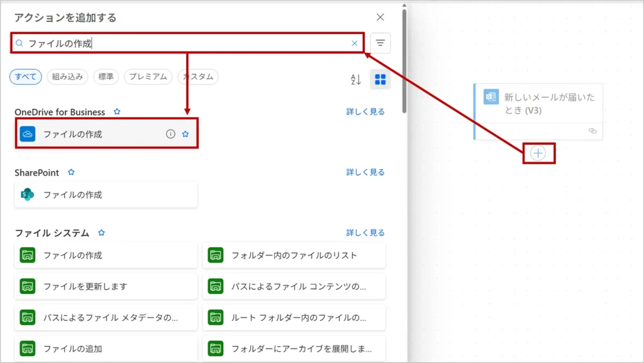644x363 pixels.
Task: Click the plus button below the trigger
Action: [538, 153]
